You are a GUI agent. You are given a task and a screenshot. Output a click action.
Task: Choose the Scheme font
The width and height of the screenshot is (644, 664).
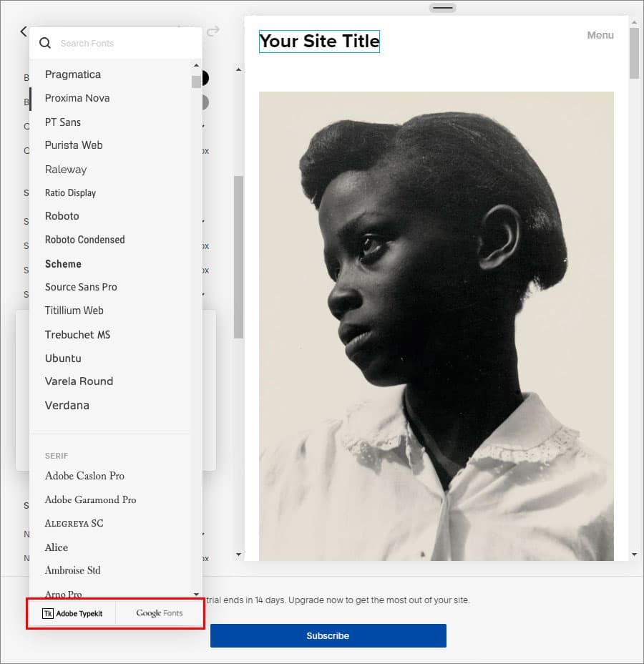pyautogui.click(x=63, y=264)
